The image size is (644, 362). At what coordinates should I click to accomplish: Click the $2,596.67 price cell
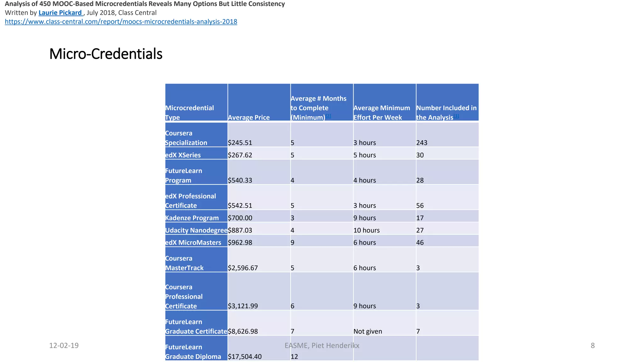pyautogui.click(x=259, y=260)
